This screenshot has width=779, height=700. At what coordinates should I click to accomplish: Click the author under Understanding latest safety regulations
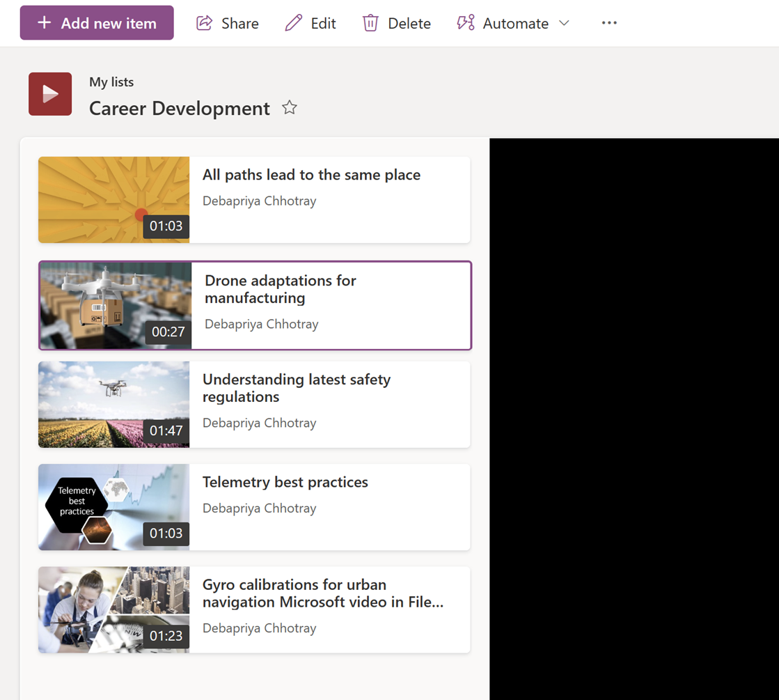pos(260,423)
